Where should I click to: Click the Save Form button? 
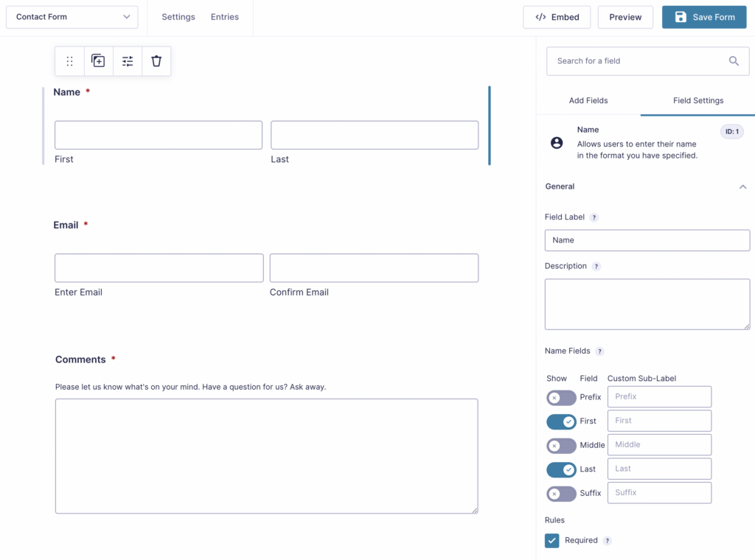click(704, 16)
